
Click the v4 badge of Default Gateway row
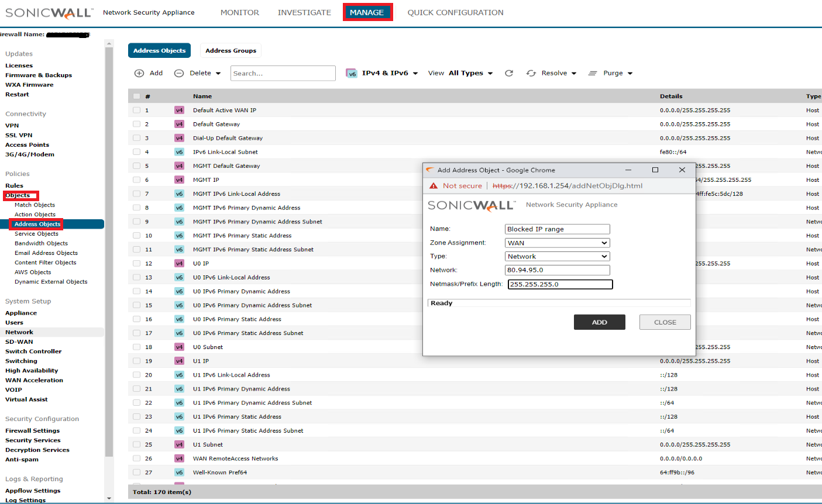point(179,124)
